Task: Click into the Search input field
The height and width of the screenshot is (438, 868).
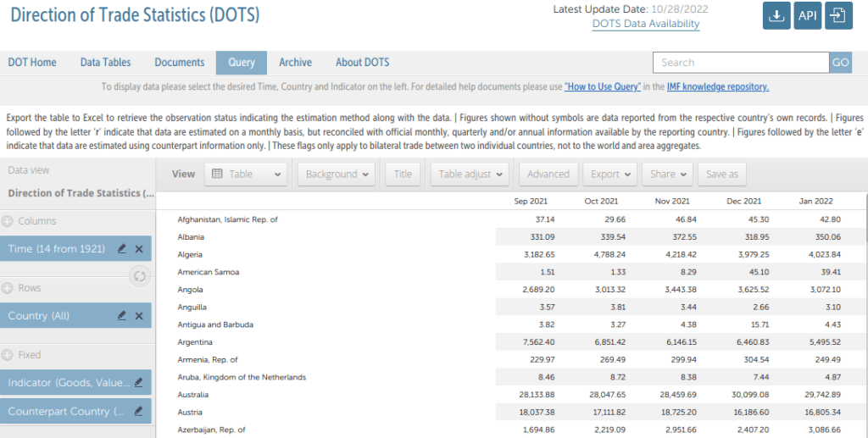Action: point(740,63)
